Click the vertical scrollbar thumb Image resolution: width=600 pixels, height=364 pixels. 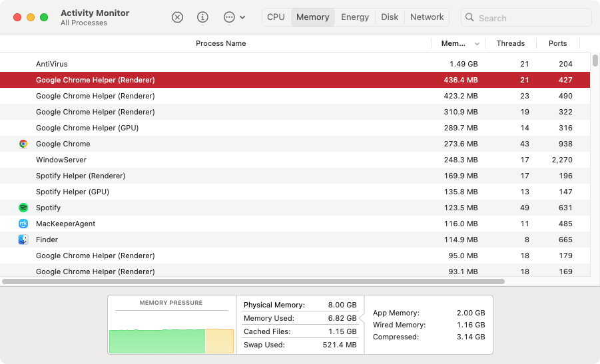click(x=595, y=61)
